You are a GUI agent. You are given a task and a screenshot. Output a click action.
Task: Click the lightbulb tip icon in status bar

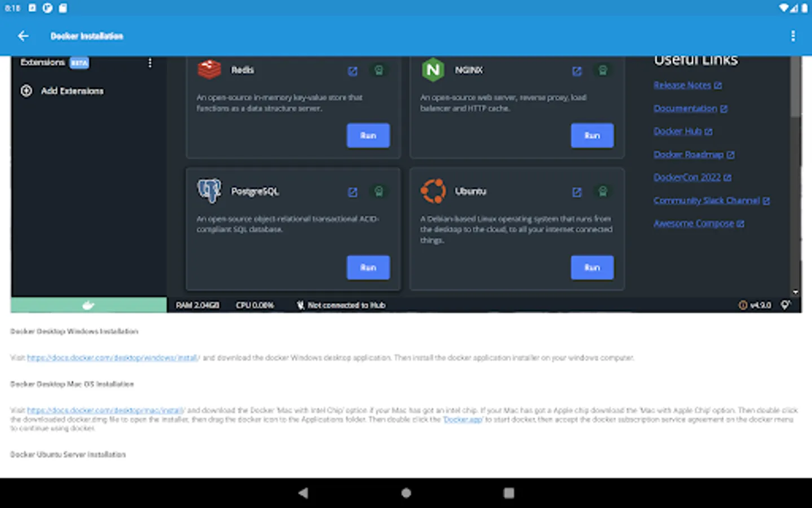pos(785,305)
